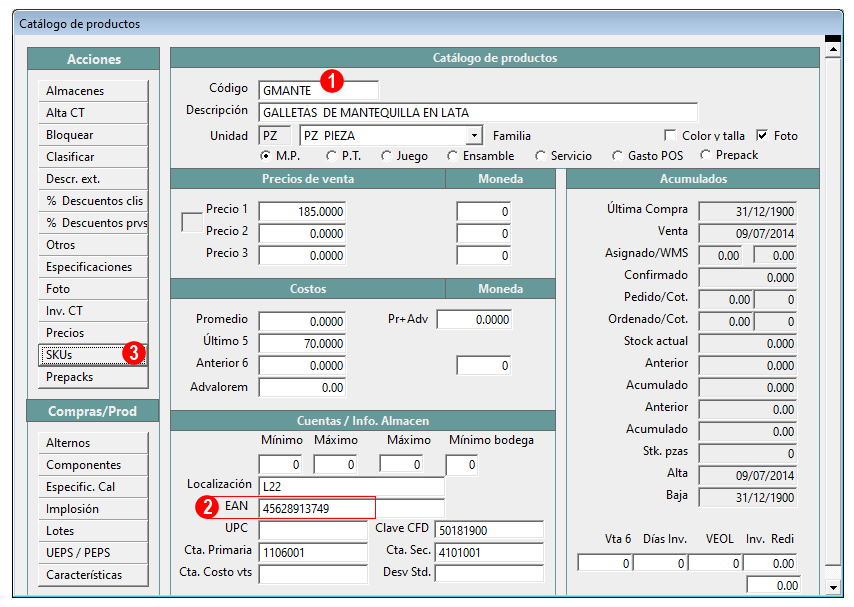854x607 pixels.
Task: Click the Desv Std. field
Action: click(x=489, y=574)
